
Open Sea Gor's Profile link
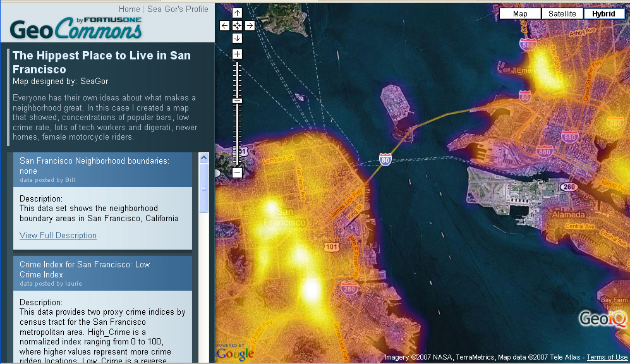pos(178,9)
